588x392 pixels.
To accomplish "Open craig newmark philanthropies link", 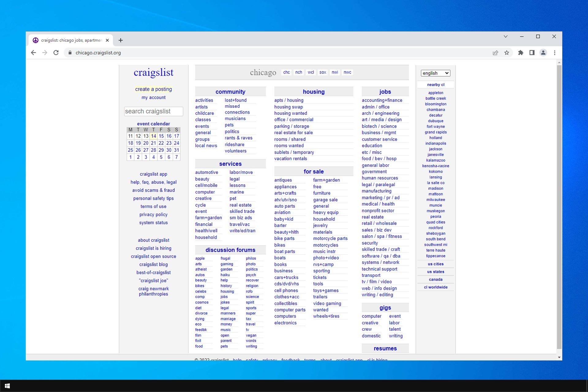I will [x=153, y=291].
